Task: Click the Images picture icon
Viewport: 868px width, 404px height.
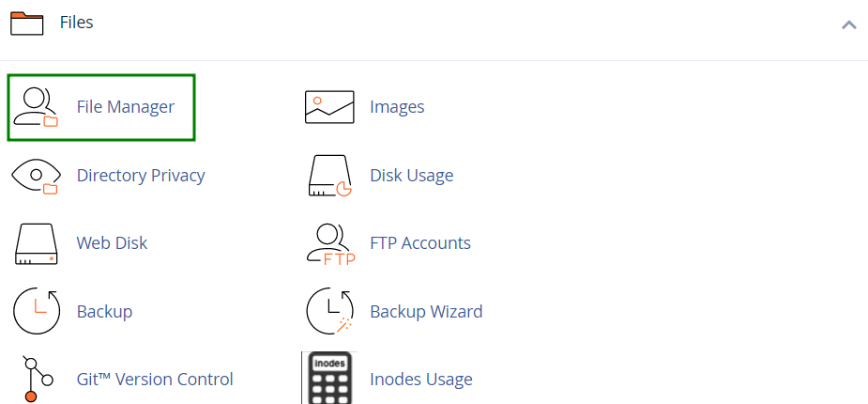Action: (329, 107)
